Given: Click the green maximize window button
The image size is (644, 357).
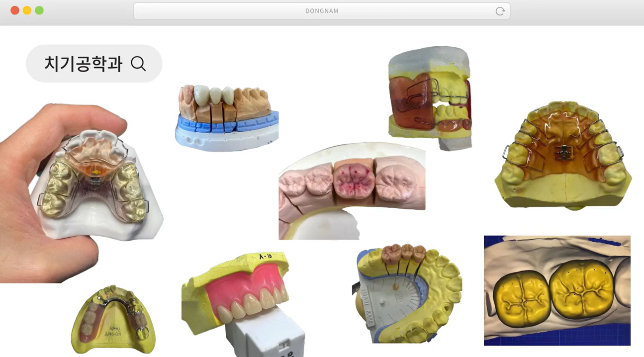Looking at the screenshot, I should point(39,10).
